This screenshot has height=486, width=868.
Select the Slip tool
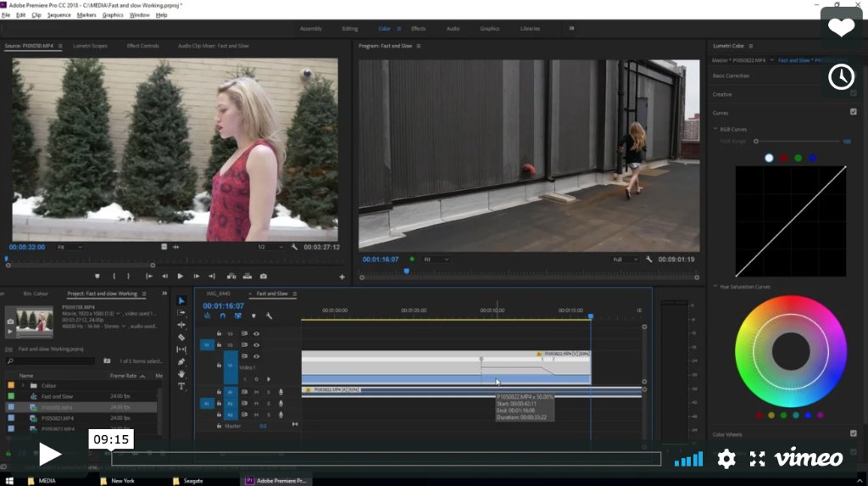point(181,349)
